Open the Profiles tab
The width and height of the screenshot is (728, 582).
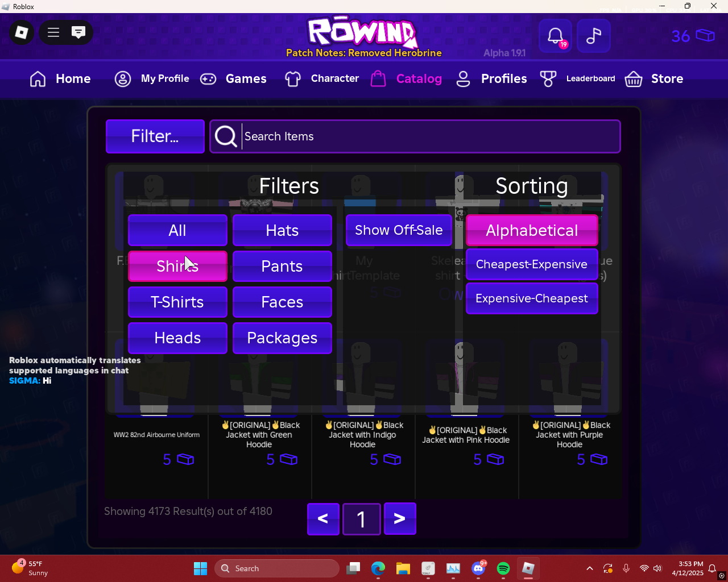[491, 78]
